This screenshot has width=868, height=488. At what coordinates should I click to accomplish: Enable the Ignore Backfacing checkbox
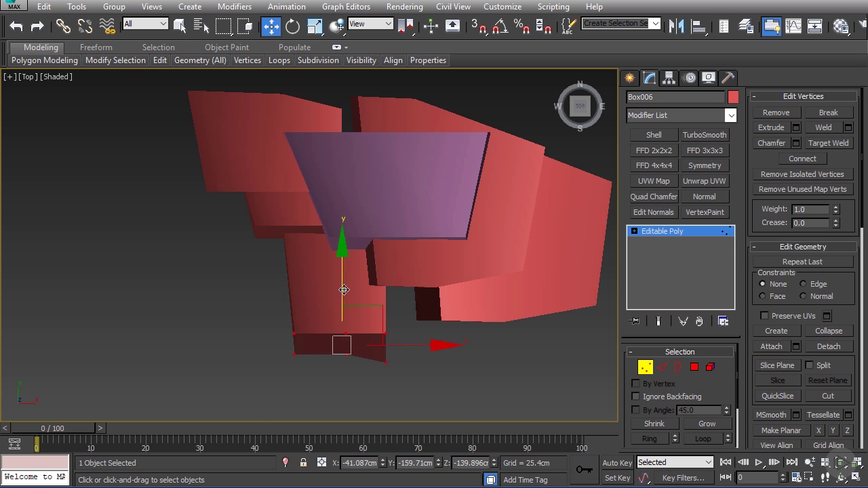[635, 396]
